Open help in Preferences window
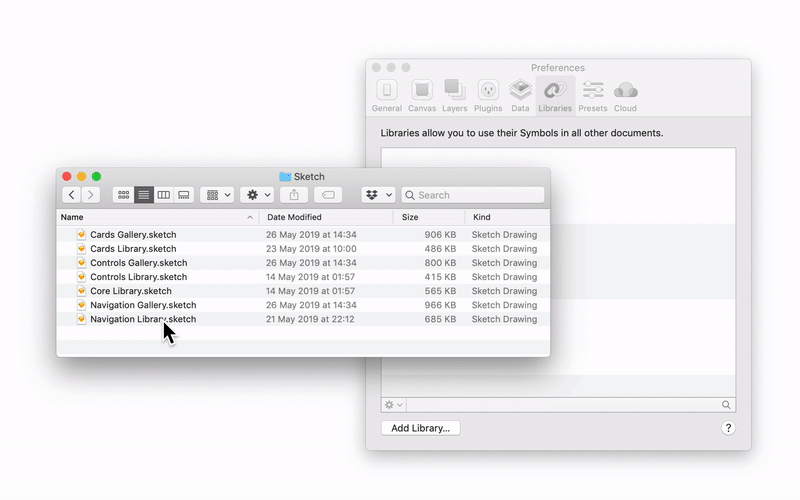Viewport: 800px width, 500px height. [x=728, y=428]
